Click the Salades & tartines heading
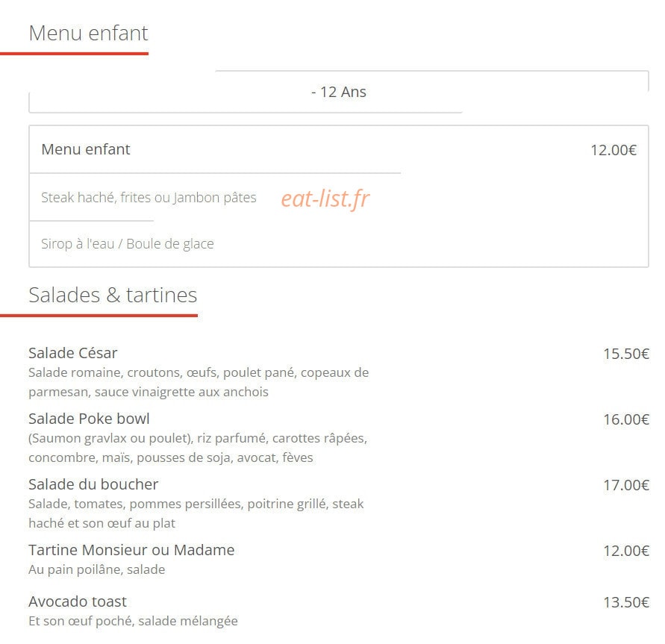 pyautogui.click(x=113, y=295)
